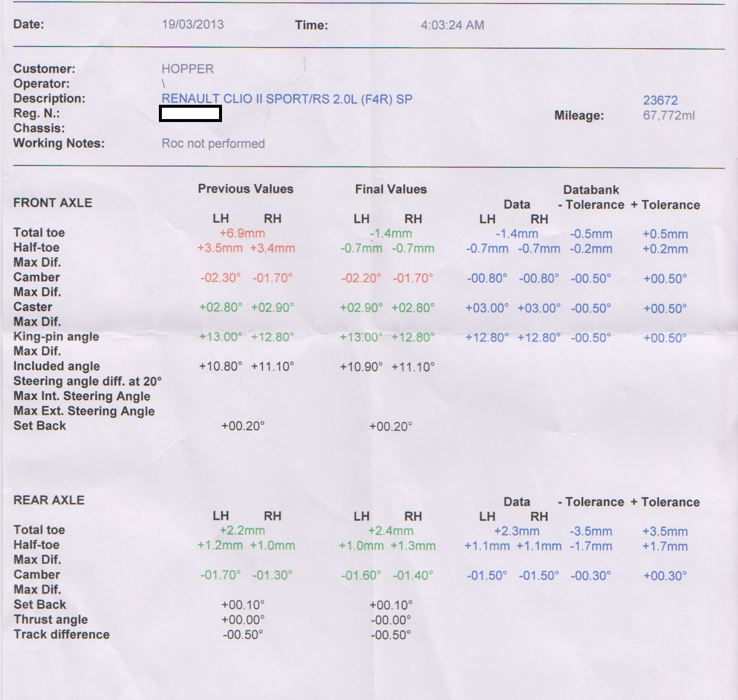Select the Final Values column header

point(390,189)
